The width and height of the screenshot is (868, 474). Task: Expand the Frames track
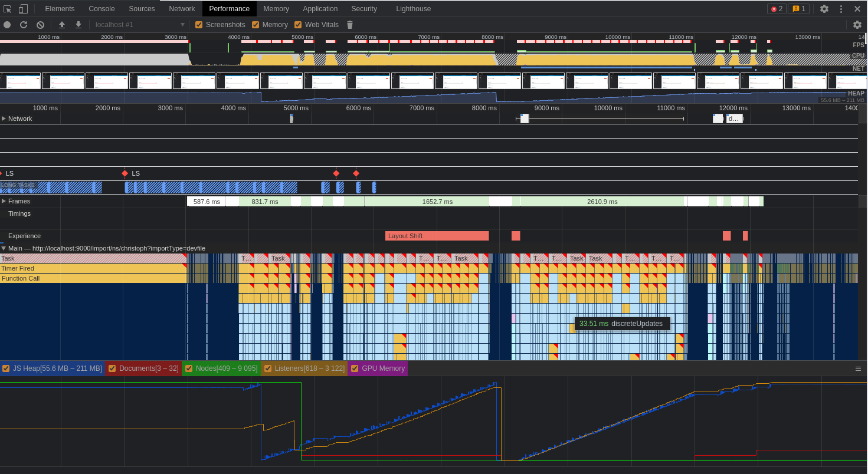click(4, 201)
